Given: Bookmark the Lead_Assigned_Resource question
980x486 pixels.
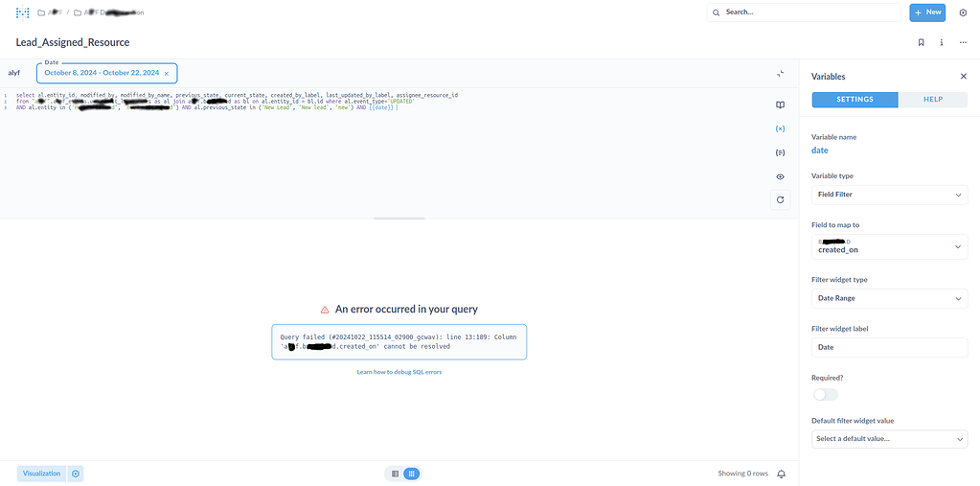Looking at the screenshot, I should [x=921, y=42].
